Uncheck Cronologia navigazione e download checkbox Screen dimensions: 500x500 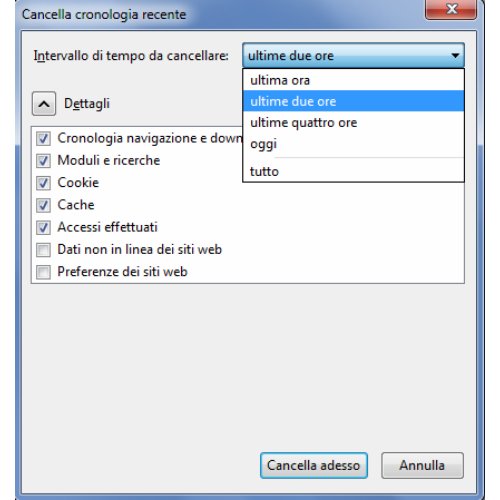[43, 138]
